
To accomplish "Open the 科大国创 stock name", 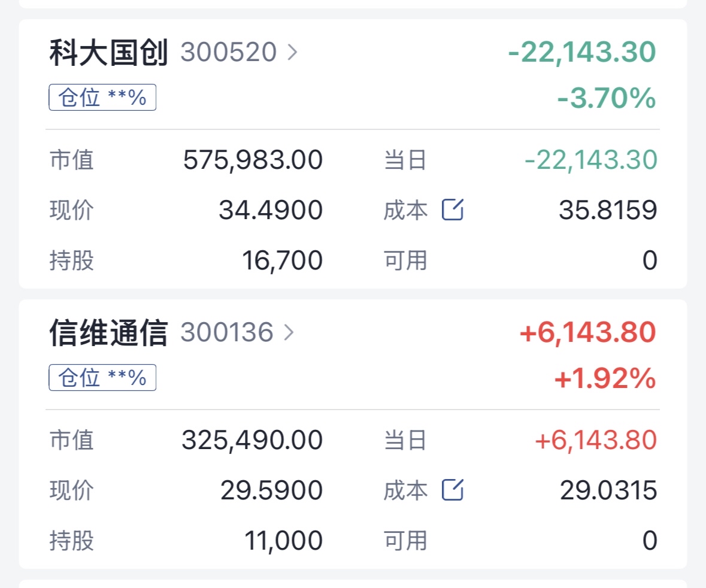I will (x=108, y=53).
